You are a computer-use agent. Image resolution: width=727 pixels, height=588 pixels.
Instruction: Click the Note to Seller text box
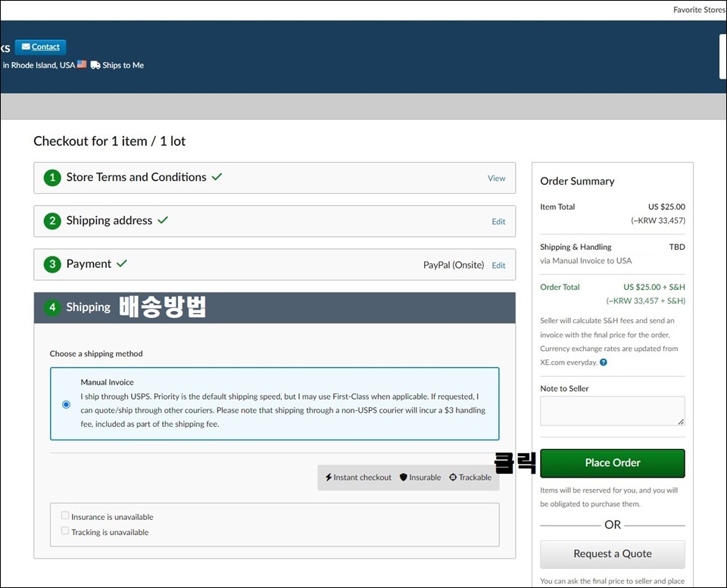(x=613, y=411)
